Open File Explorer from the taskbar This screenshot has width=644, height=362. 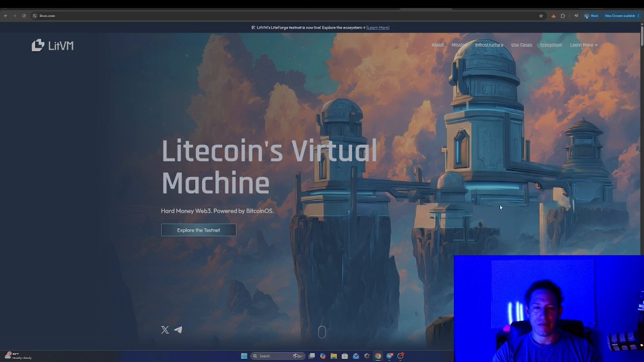click(333, 356)
